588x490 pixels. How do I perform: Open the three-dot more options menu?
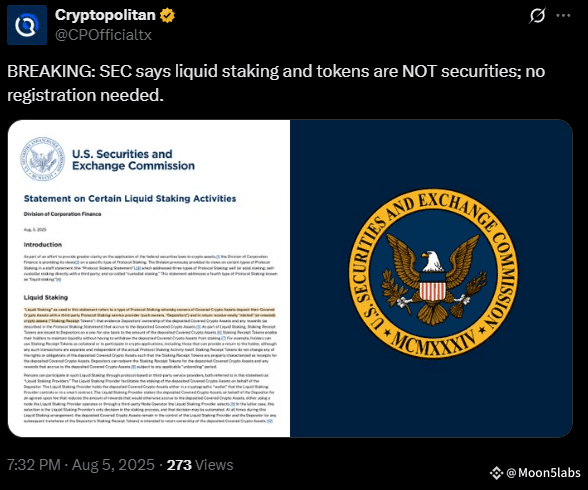tap(563, 16)
